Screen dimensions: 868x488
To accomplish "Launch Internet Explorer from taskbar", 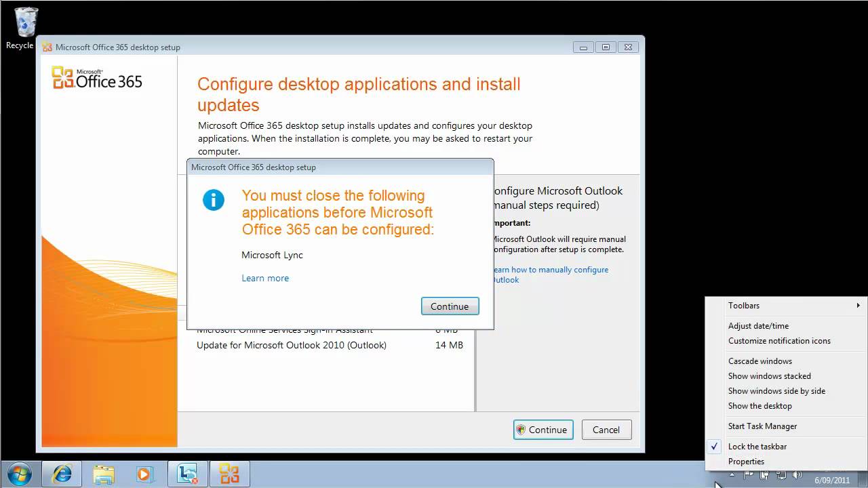I will tap(62, 474).
